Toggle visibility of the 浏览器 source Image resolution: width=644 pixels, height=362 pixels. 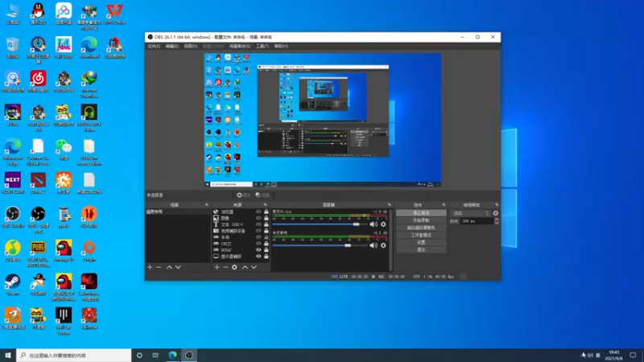pyautogui.click(x=258, y=212)
